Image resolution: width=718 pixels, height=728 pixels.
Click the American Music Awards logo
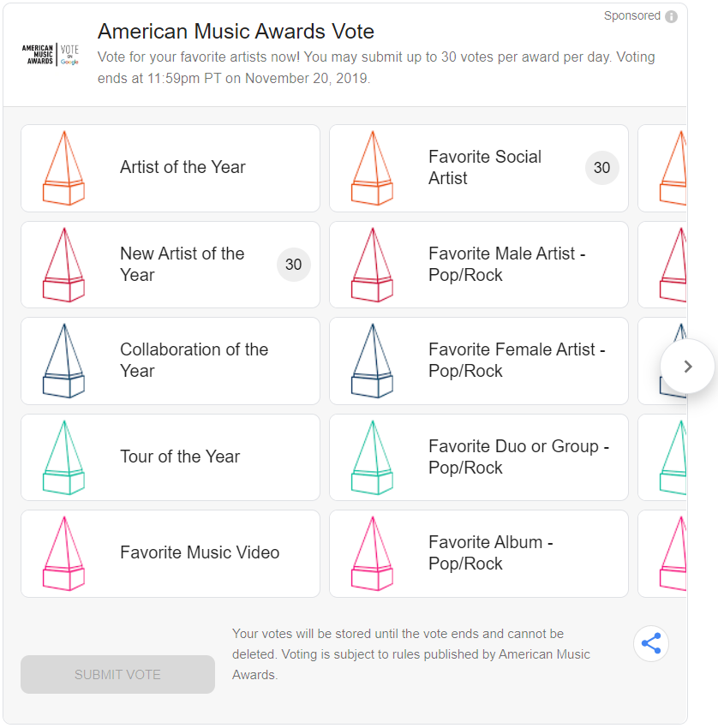tap(50, 56)
